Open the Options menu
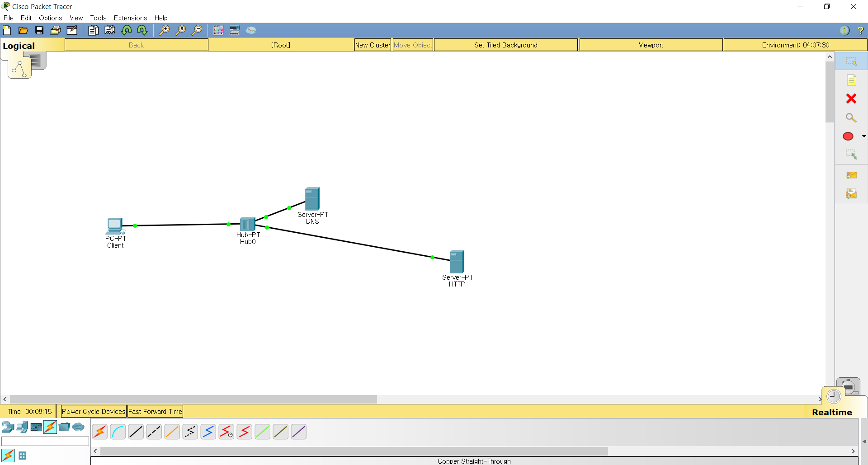The height and width of the screenshot is (465, 868). [x=51, y=18]
